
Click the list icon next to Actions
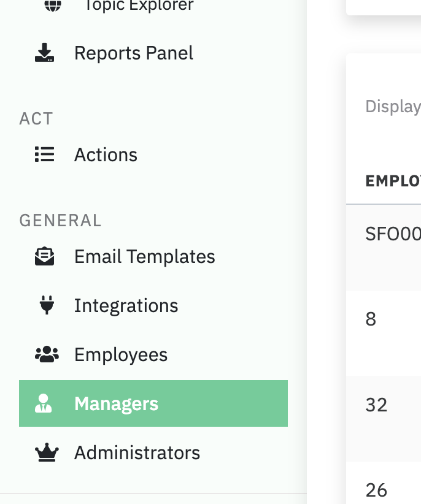click(45, 155)
